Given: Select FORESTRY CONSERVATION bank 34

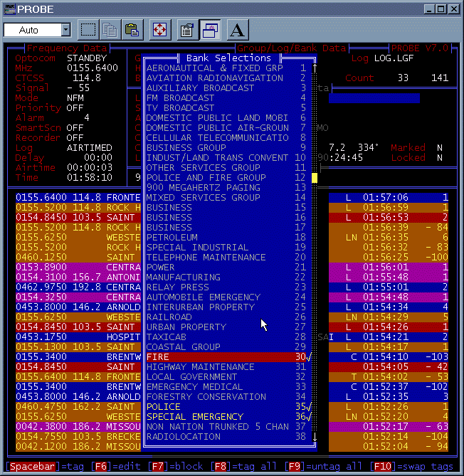Looking at the screenshot, I should [x=226, y=397].
